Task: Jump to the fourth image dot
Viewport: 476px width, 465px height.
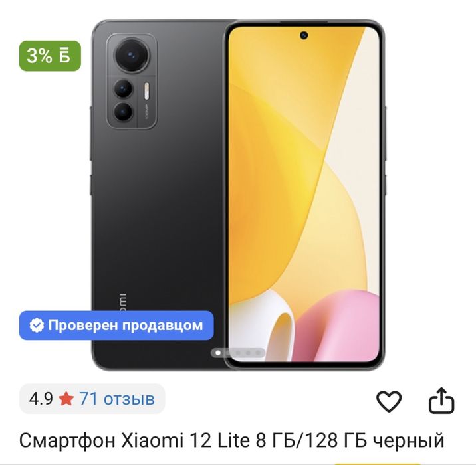Action: (x=249, y=353)
